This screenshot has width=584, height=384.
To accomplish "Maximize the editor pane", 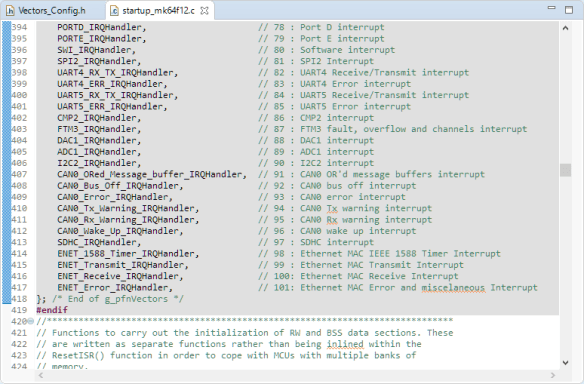I will [569, 10].
